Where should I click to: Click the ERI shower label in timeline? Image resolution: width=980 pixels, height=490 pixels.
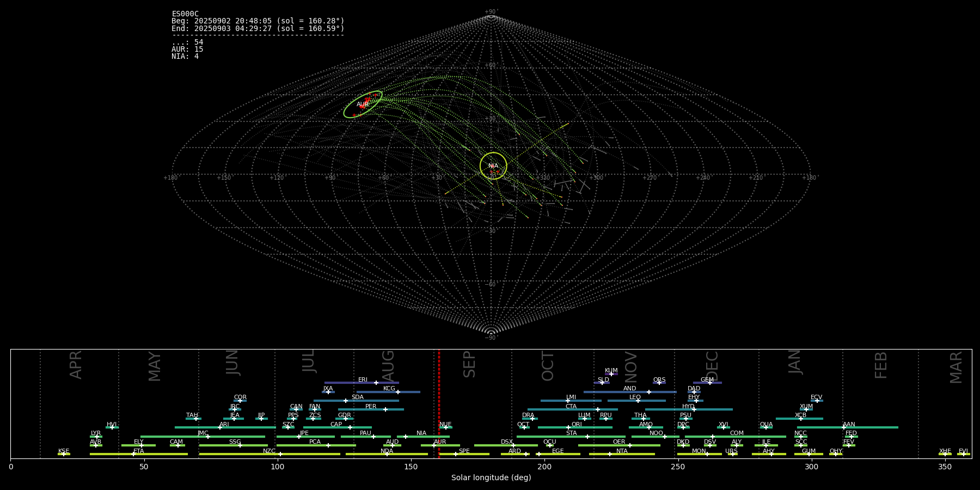tap(363, 380)
